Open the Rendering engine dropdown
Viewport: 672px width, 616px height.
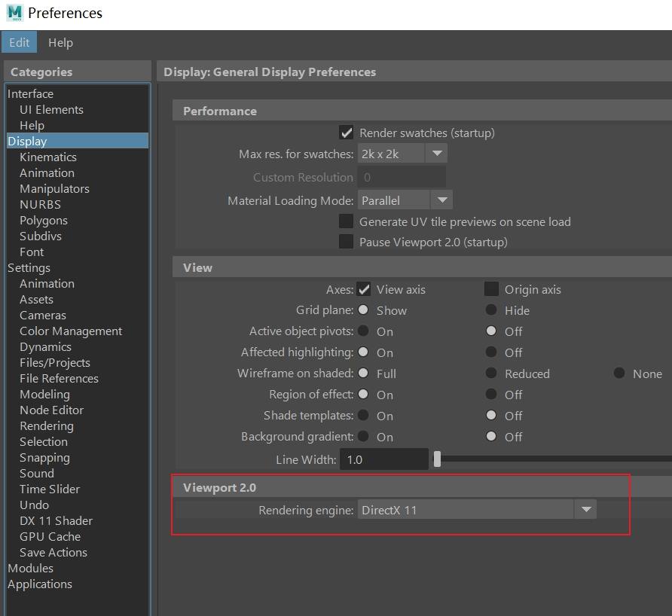[x=477, y=510]
